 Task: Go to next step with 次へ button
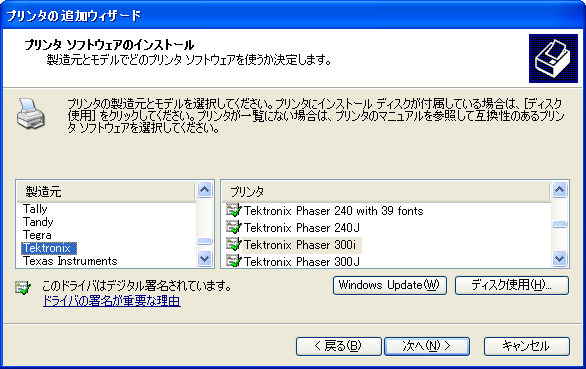[x=427, y=346]
